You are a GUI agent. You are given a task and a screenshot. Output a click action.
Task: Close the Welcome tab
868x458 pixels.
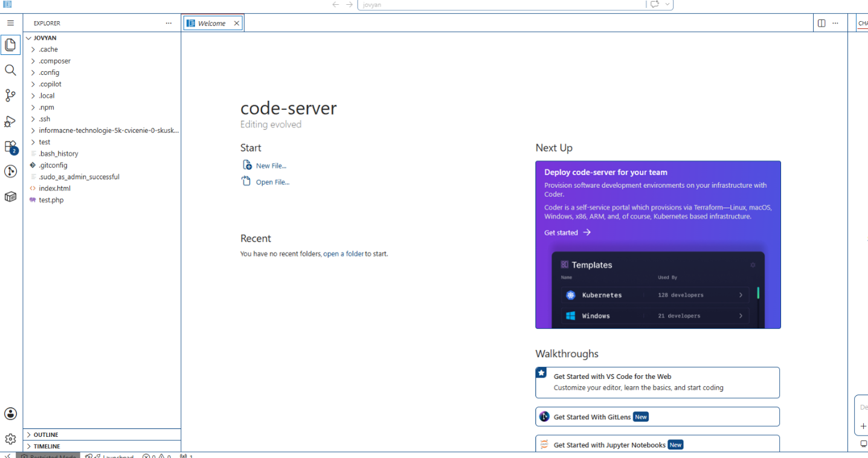click(237, 23)
